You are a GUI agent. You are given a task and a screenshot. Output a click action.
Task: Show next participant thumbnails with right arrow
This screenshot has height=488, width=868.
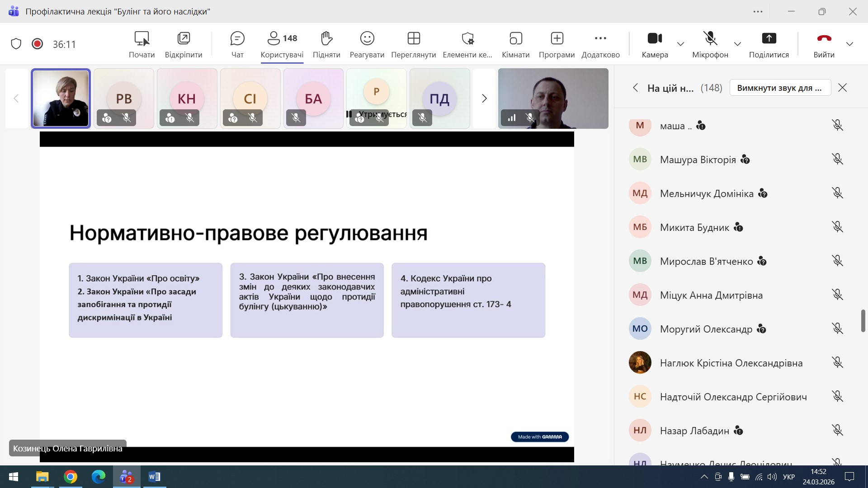point(484,99)
